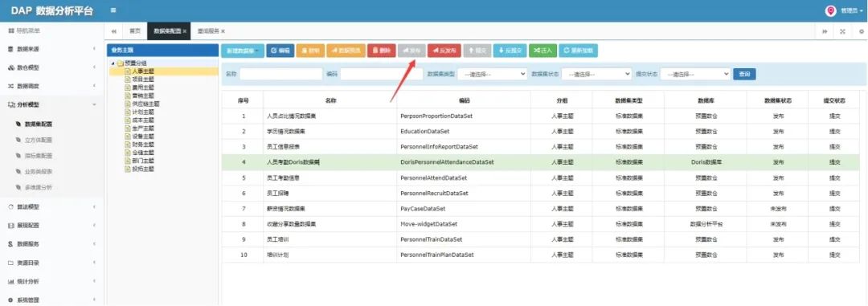The height and width of the screenshot is (306, 868).
Task: Click the 资源目录 folder icon
Action: (10, 263)
